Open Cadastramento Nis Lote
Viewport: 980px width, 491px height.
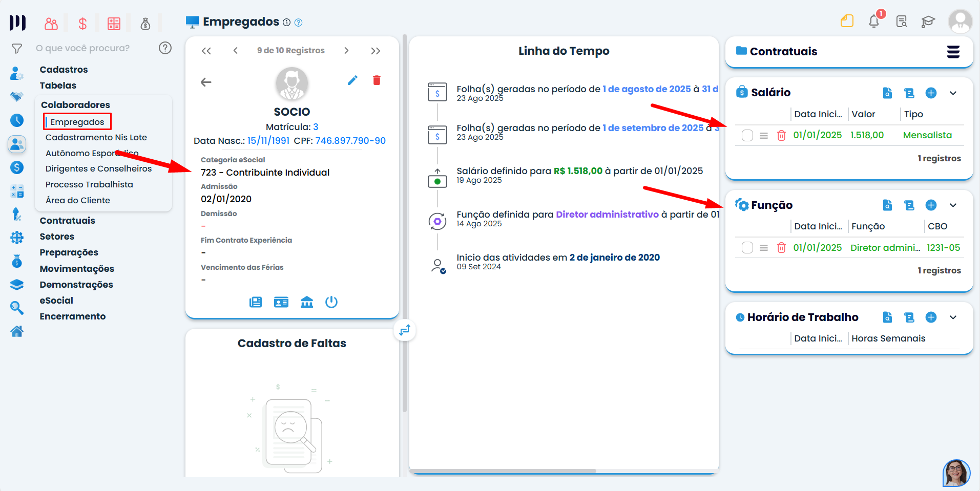(96, 138)
